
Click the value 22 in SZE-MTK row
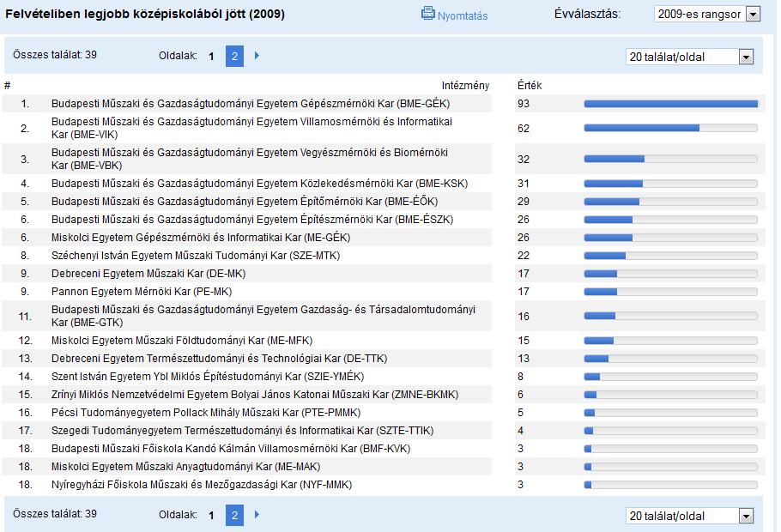point(523,256)
